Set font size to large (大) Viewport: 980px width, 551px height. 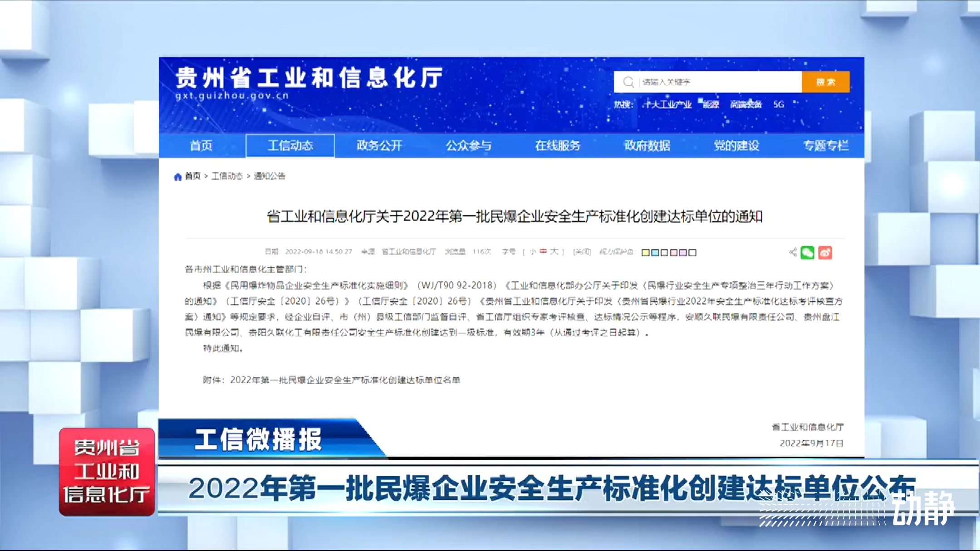pos(554,252)
